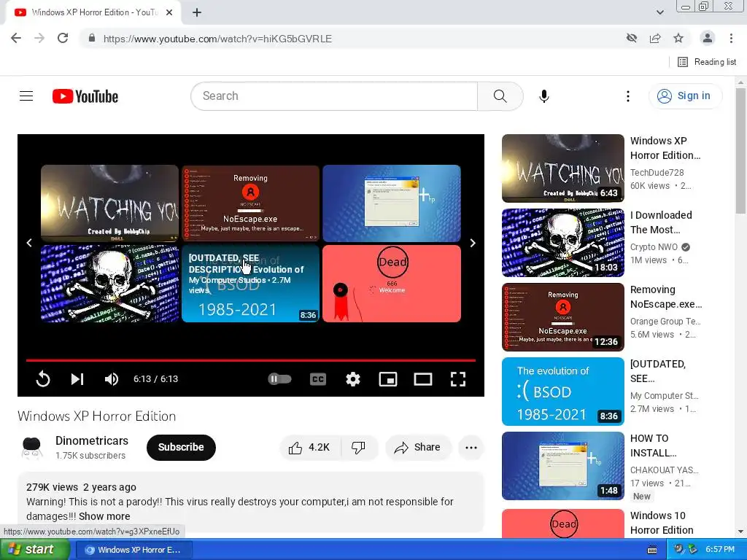Enable the miniplayer
Image resolution: width=747 pixels, height=560 pixels.
point(388,379)
